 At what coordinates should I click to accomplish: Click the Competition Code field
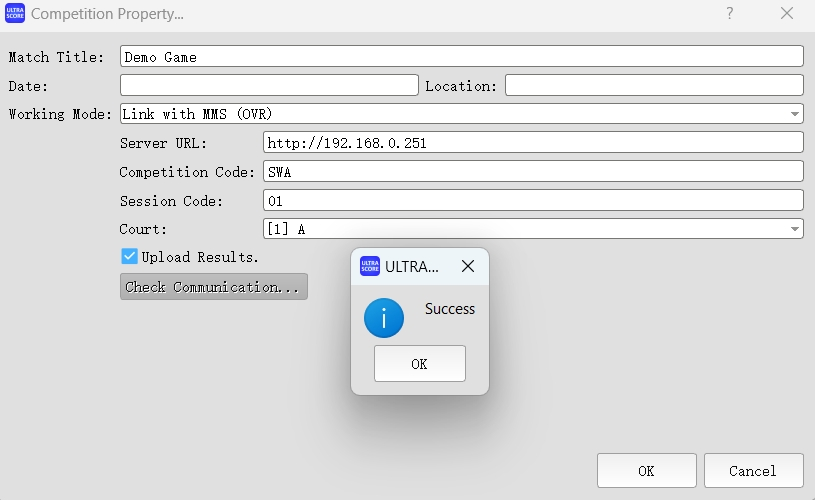(533, 171)
